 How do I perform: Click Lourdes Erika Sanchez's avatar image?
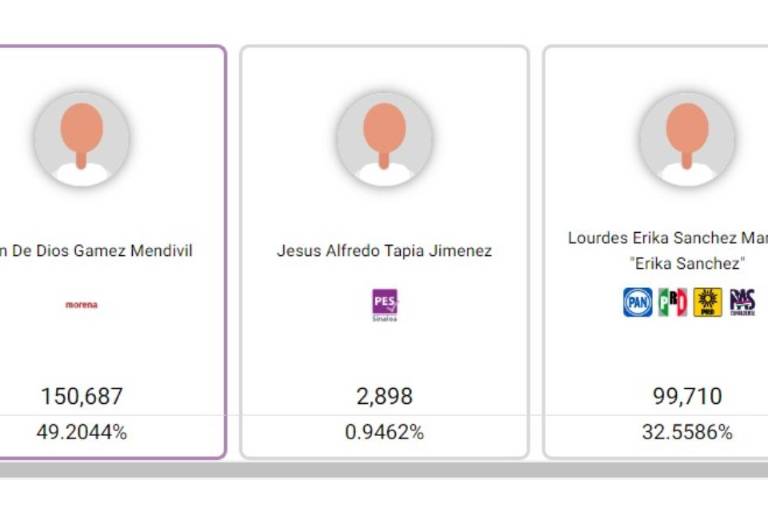click(687, 140)
